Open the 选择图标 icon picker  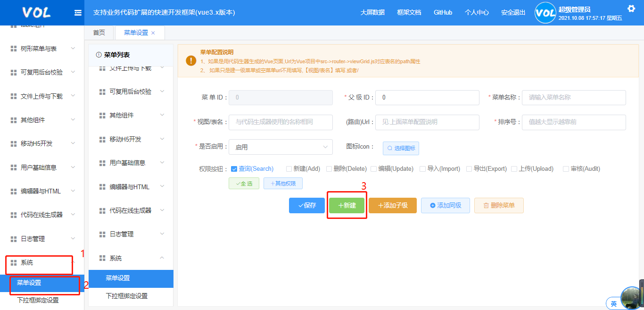[x=401, y=148]
